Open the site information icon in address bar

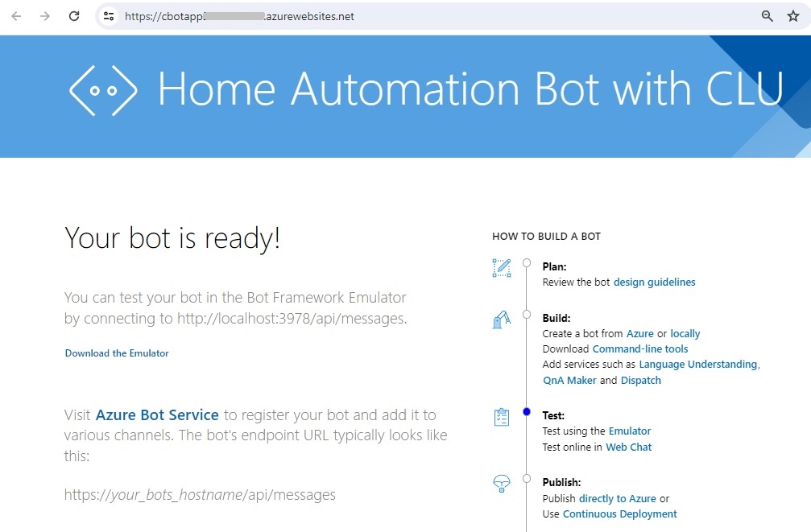point(110,16)
